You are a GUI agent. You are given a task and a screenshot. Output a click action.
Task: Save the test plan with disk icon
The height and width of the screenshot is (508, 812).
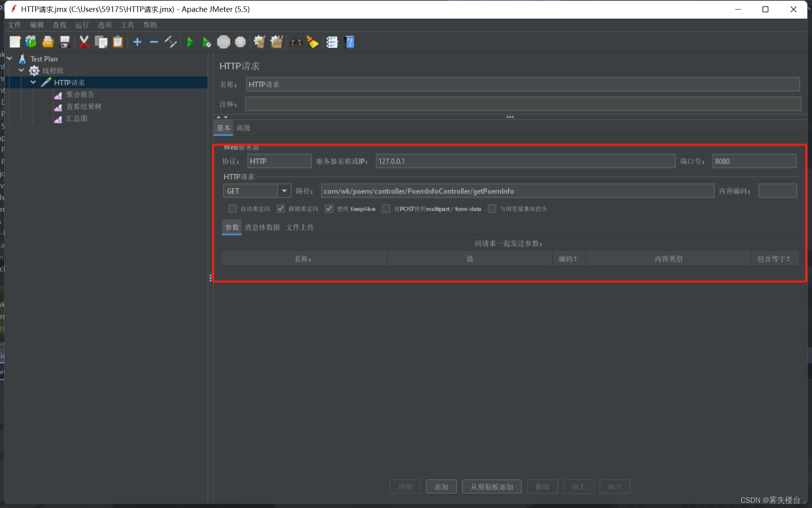[x=65, y=42]
